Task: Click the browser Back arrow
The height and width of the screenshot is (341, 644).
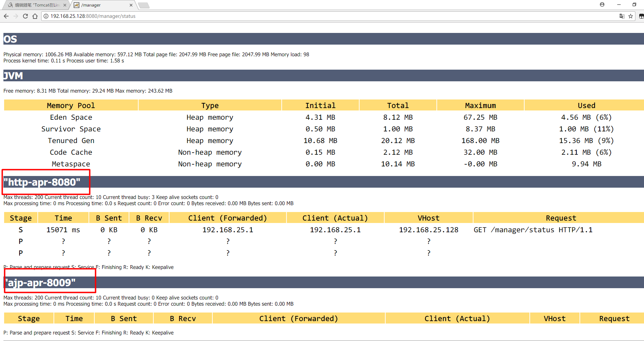Action: coord(6,16)
